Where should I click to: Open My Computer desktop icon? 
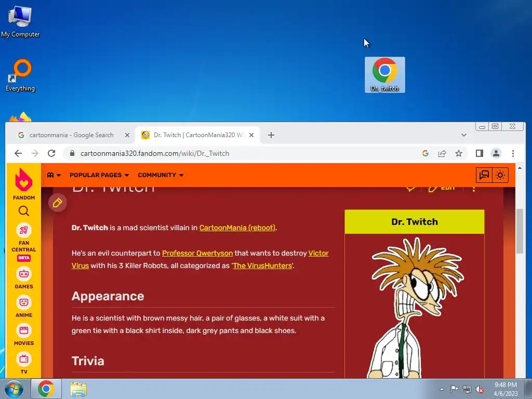point(20,21)
